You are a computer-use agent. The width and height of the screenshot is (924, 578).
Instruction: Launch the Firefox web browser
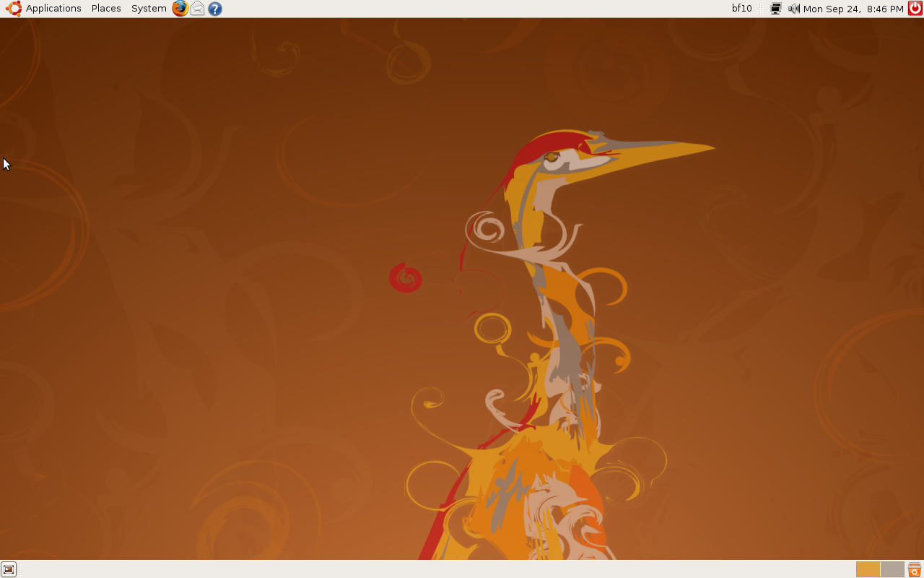[180, 9]
